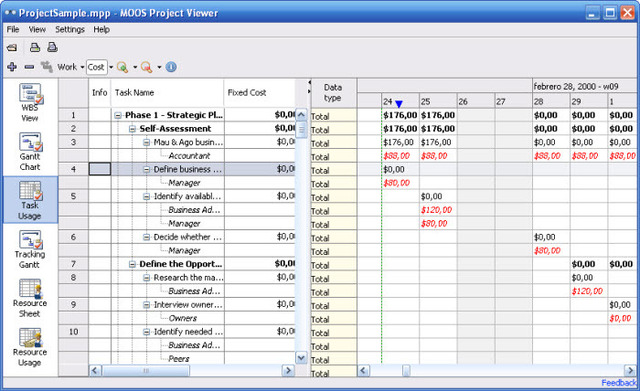Click the blue current date marker on day 24
Screen dimensions: 640x391
tap(399, 104)
